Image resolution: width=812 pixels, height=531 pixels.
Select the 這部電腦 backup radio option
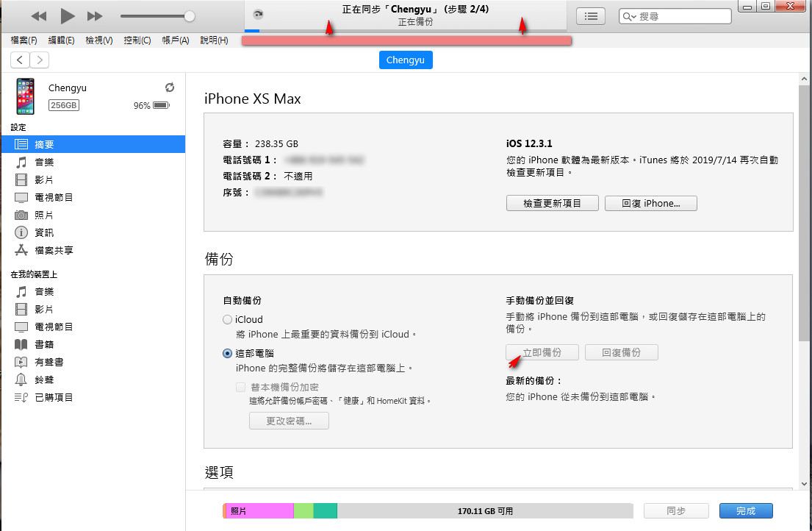227,353
